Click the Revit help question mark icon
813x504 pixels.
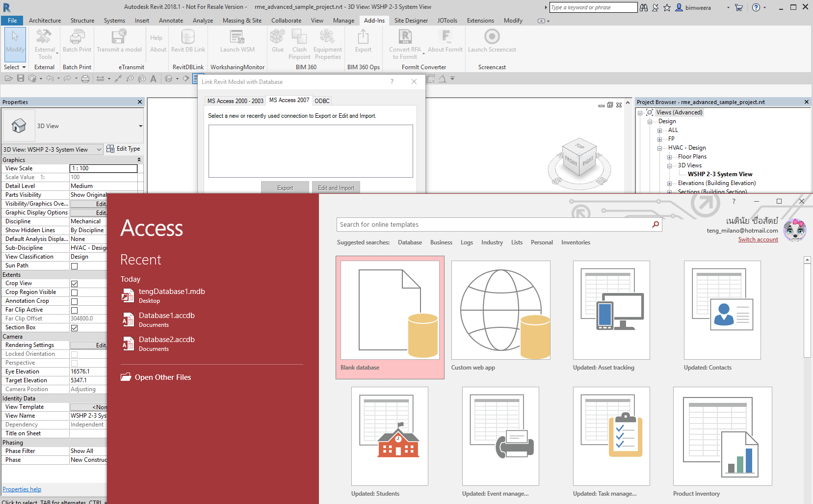tap(756, 7)
